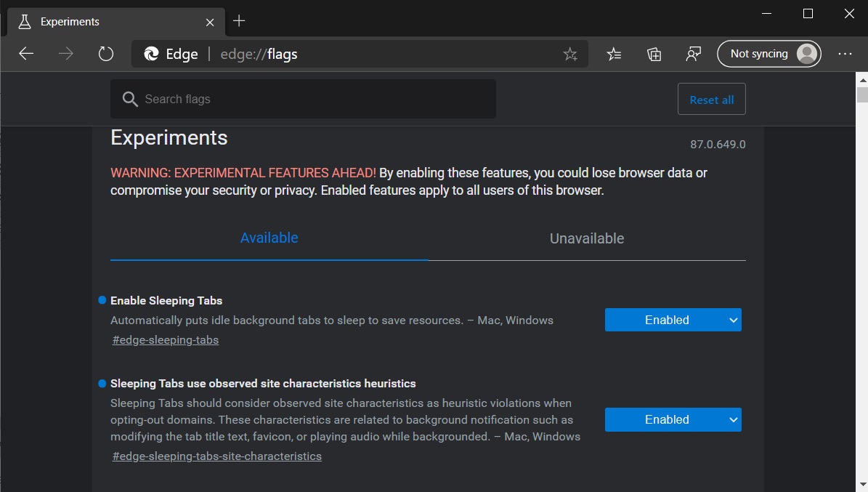Click the Experiments page heading
The height and width of the screenshot is (492, 868).
coord(169,137)
